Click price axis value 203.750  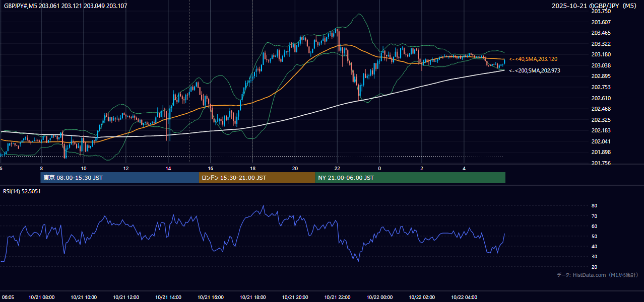(x=601, y=11)
